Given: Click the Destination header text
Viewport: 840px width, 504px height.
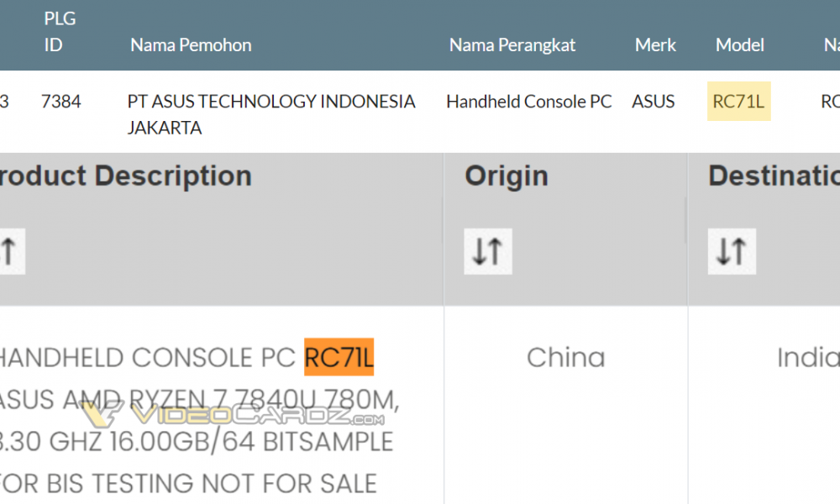Looking at the screenshot, I should tap(774, 176).
